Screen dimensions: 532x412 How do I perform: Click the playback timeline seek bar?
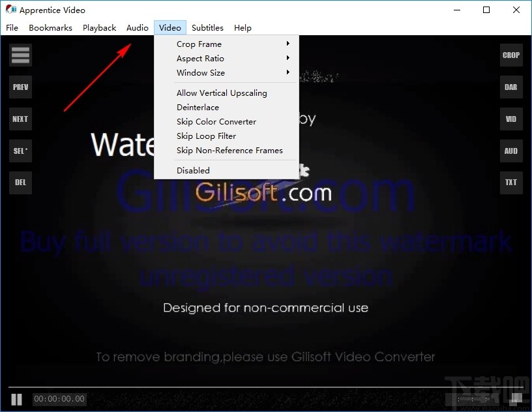pos(266,387)
